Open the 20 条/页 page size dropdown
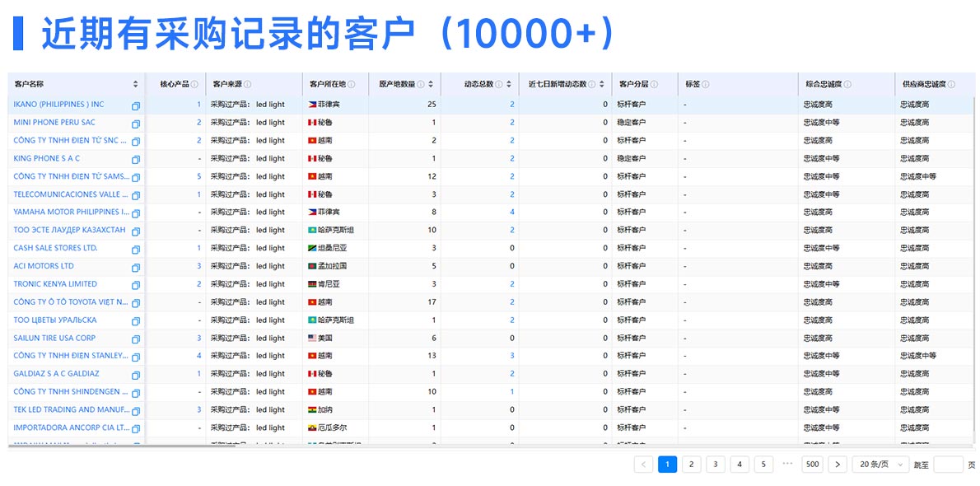Screen dimensions: 980x486 880,465
